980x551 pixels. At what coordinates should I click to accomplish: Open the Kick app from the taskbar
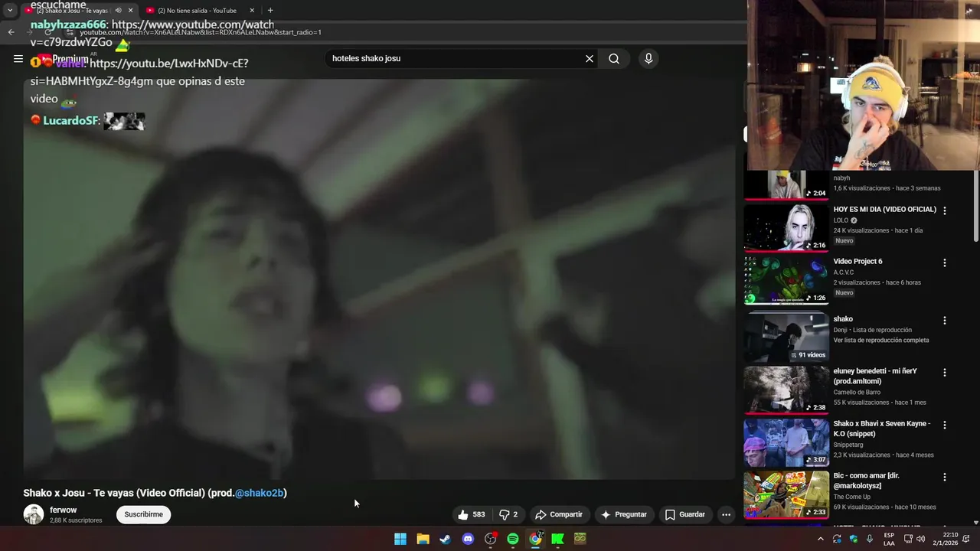click(558, 539)
